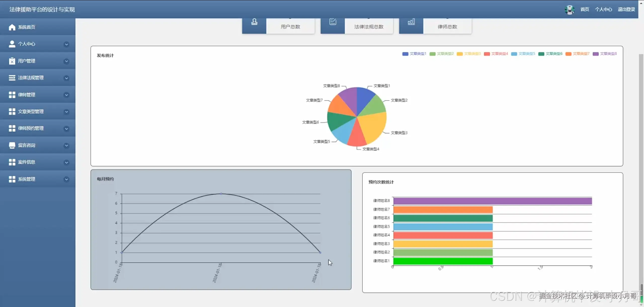Toggle 文章类型1 legend item in pie chart

tap(414, 54)
